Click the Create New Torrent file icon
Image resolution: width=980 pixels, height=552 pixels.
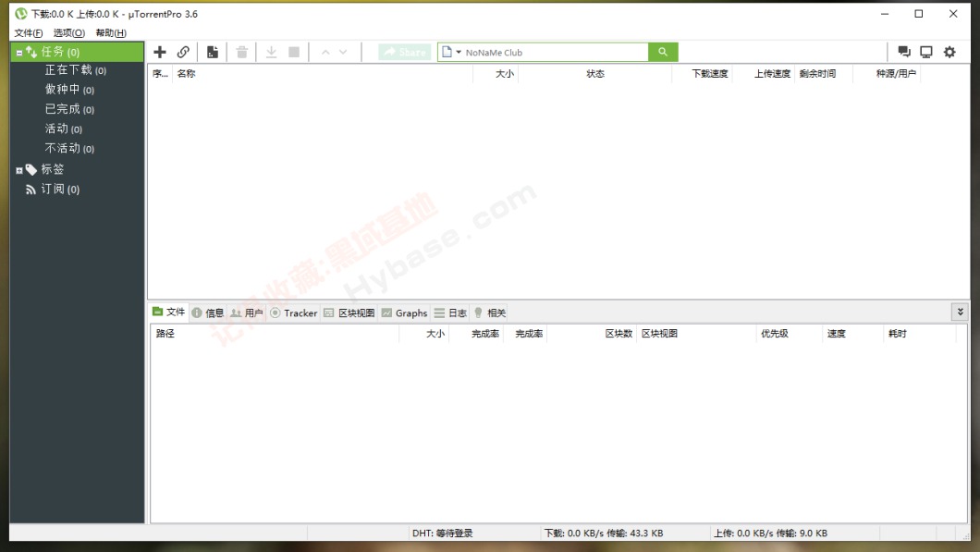[x=213, y=53]
